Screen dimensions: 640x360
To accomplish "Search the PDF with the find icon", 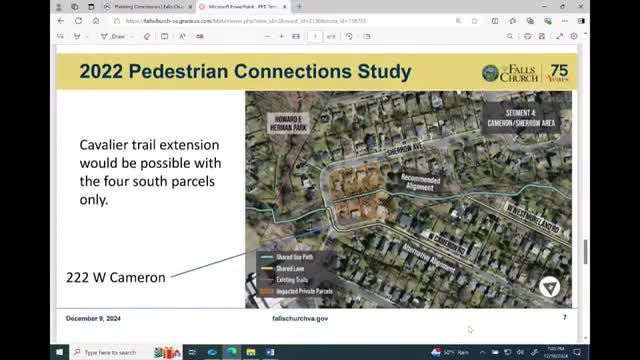I will pyautogui.click(x=510, y=36).
